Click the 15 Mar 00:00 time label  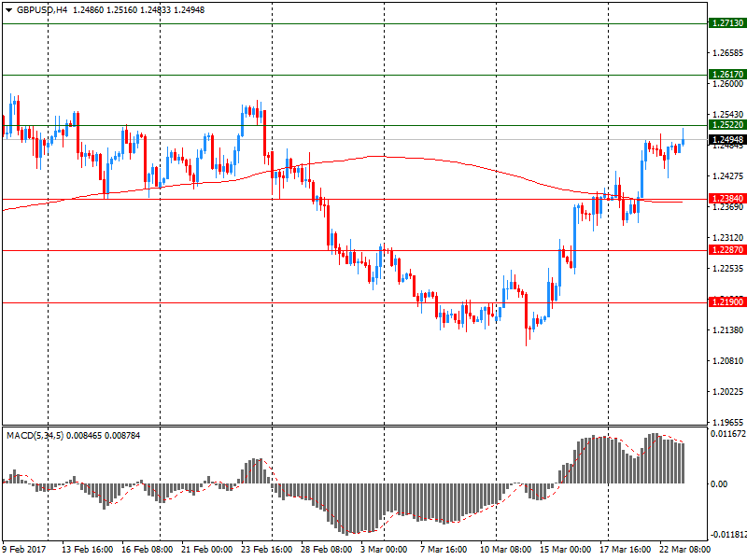566,550
